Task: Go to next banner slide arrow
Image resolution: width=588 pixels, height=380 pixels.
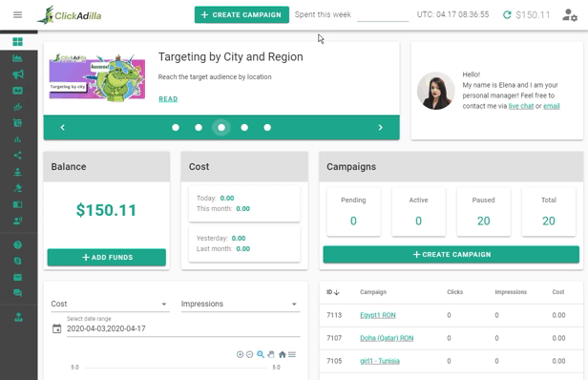Action: coord(380,128)
